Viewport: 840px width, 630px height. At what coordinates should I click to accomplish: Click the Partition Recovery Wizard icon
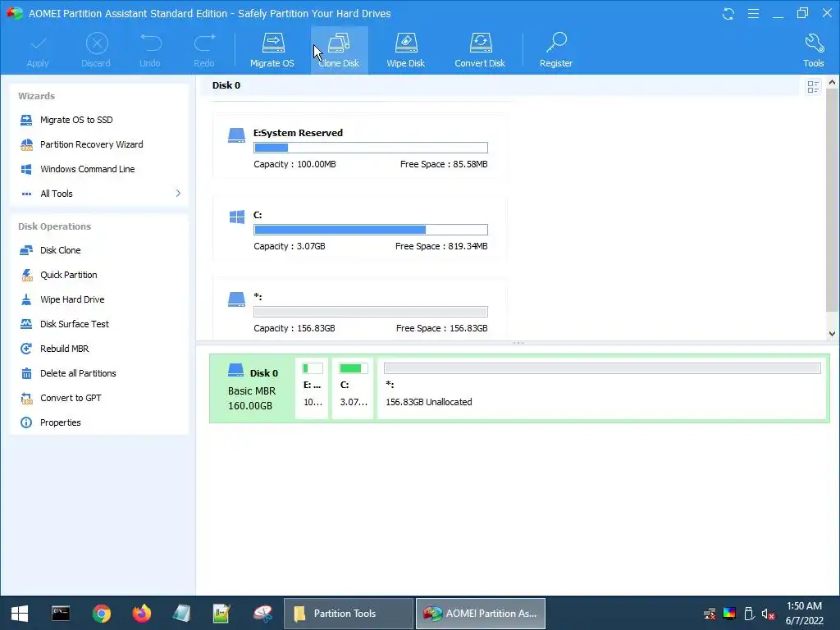pos(26,144)
